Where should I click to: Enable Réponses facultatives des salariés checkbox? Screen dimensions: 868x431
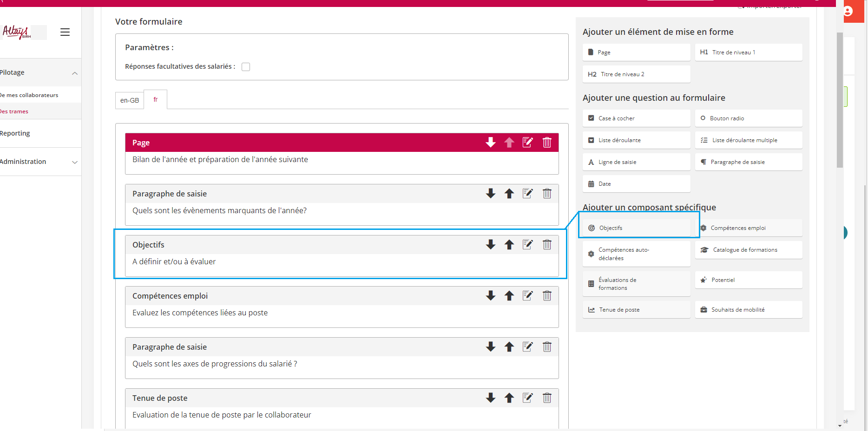[x=246, y=67]
